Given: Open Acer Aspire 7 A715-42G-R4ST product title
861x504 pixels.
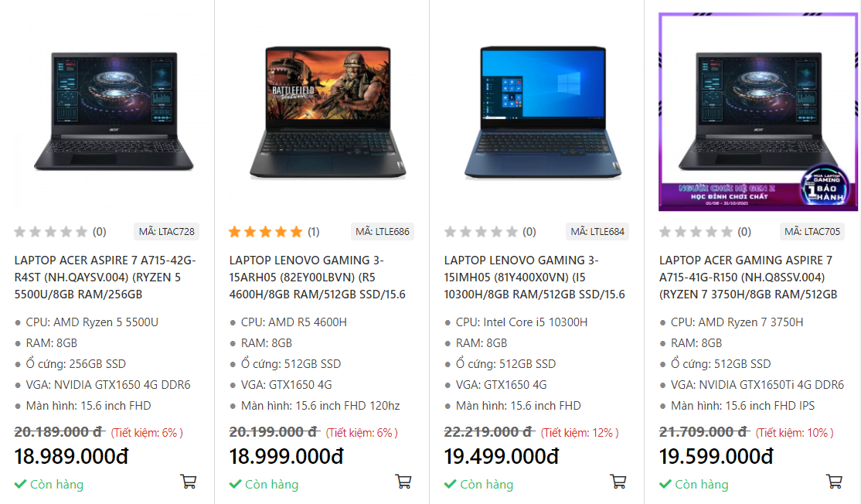Looking at the screenshot, I should pos(105,277).
